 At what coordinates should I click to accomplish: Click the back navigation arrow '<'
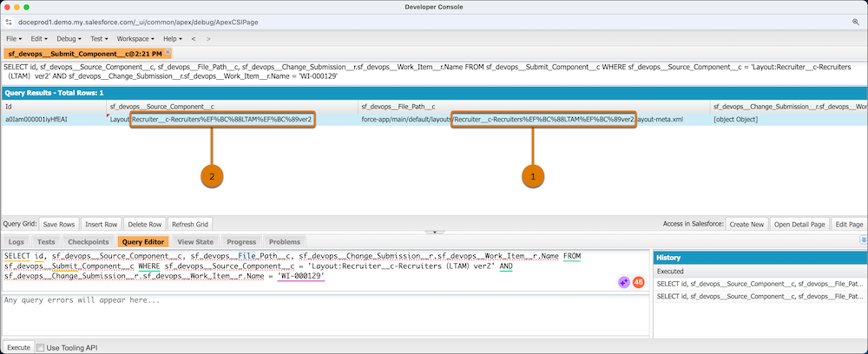194,39
